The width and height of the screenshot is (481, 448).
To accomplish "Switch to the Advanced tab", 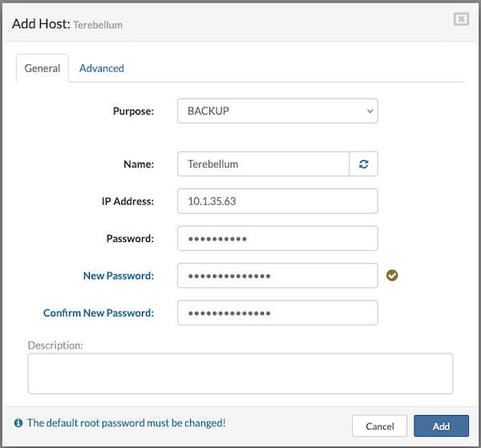I will click(x=102, y=68).
